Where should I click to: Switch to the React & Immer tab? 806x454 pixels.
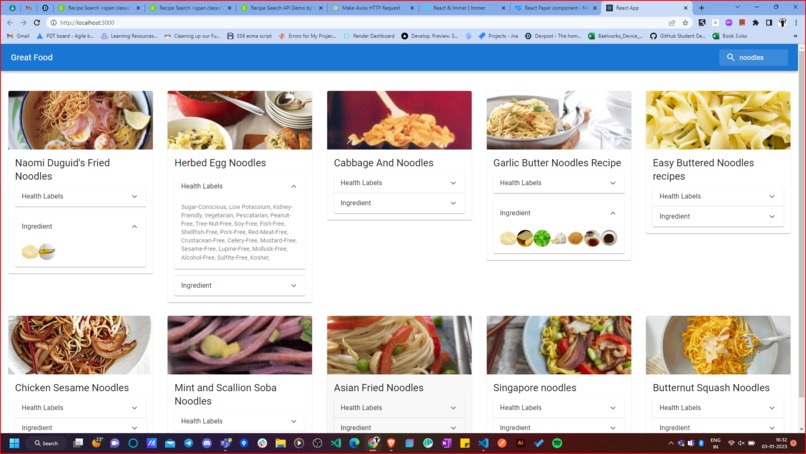coord(464,8)
